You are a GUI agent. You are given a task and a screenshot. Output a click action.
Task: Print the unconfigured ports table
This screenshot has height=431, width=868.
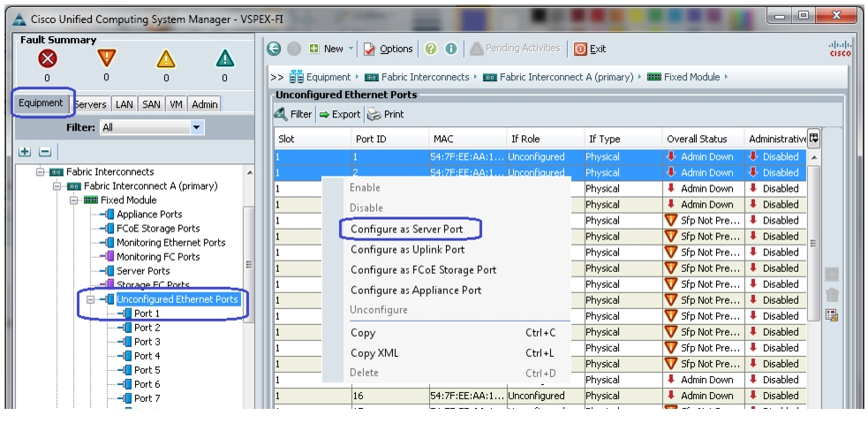387,114
